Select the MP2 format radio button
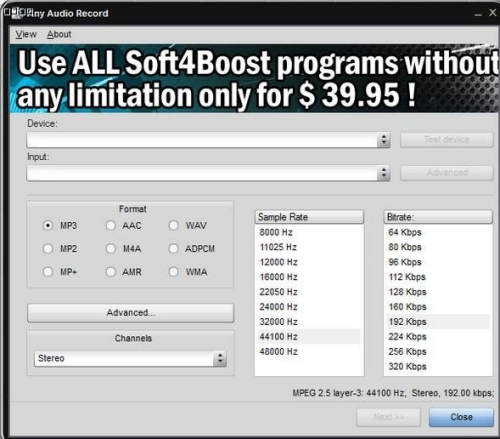500x439 pixels. click(48, 249)
